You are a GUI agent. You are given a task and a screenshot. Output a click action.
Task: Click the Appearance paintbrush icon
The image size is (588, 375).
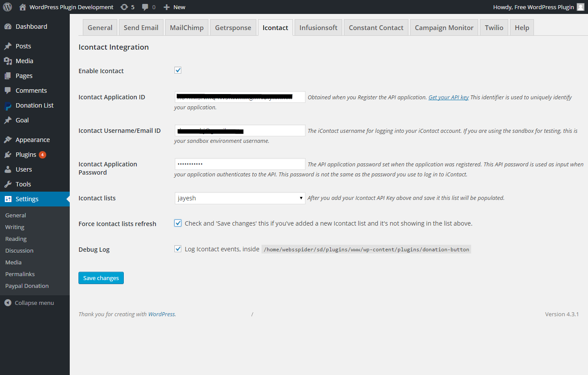click(8, 140)
